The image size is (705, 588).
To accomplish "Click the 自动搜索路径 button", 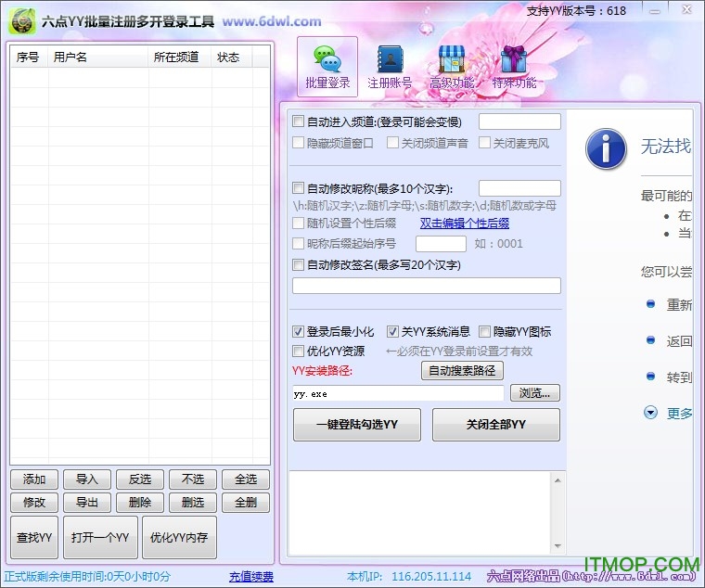I will click(462, 370).
